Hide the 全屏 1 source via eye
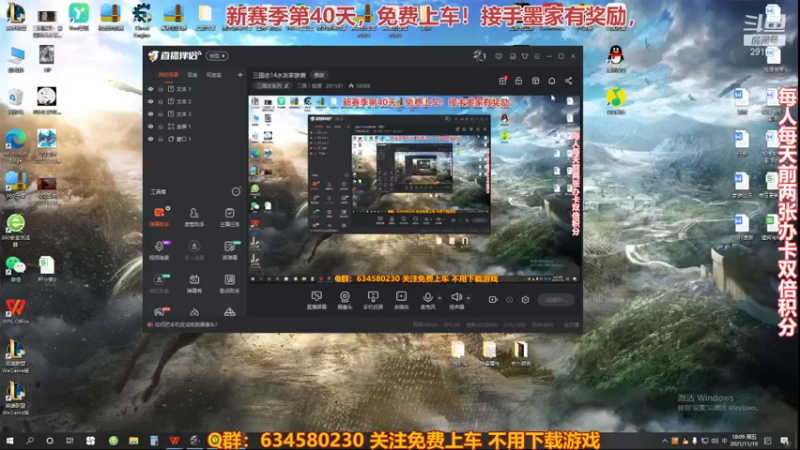This screenshot has width=800, height=450. [x=151, y=127]
